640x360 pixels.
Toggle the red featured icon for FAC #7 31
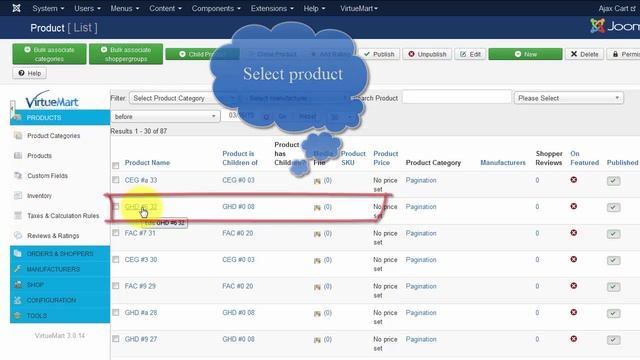click(x=573, y=233)
